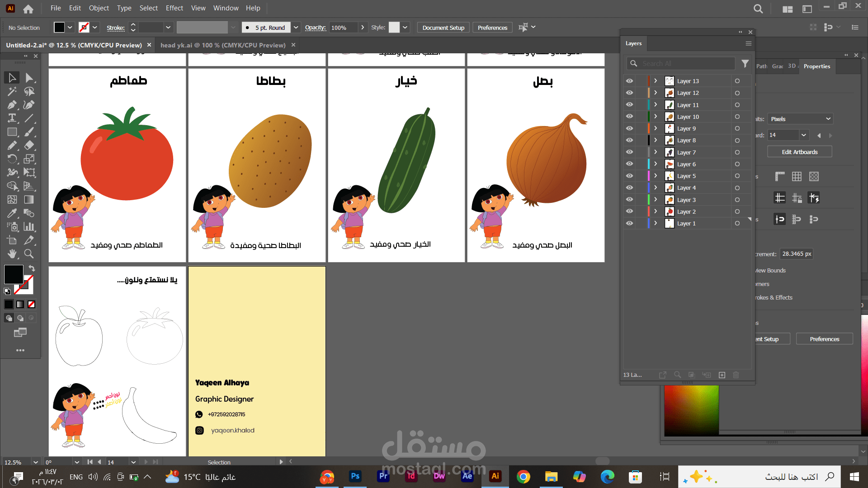Screen dimensions: 868x488
Task: Select the Eraser tool
Action: (29, 145)
